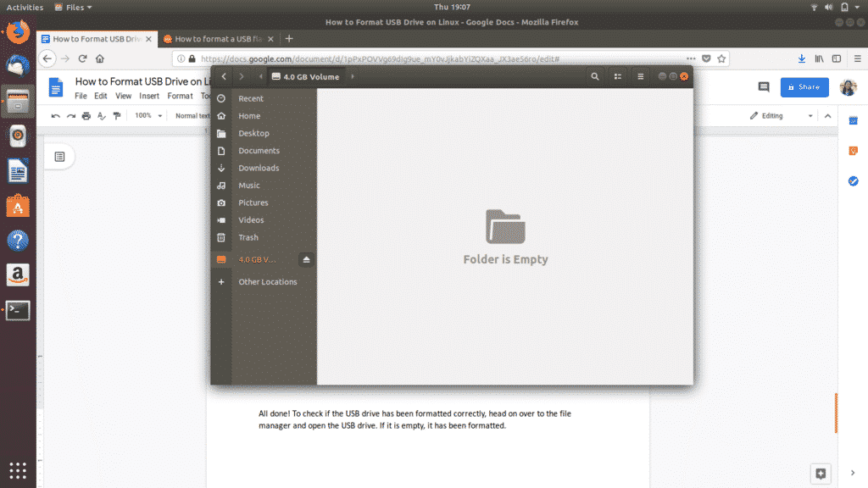
Task: Open the search icon in the file manager
Action: pyautogui.click(x=595, y=76)
